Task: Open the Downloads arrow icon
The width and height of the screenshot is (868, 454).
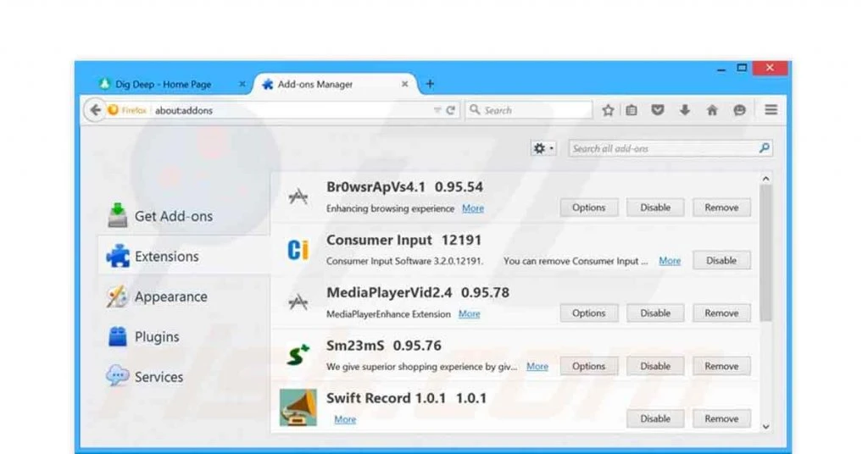Action: [x=685, y=110]
